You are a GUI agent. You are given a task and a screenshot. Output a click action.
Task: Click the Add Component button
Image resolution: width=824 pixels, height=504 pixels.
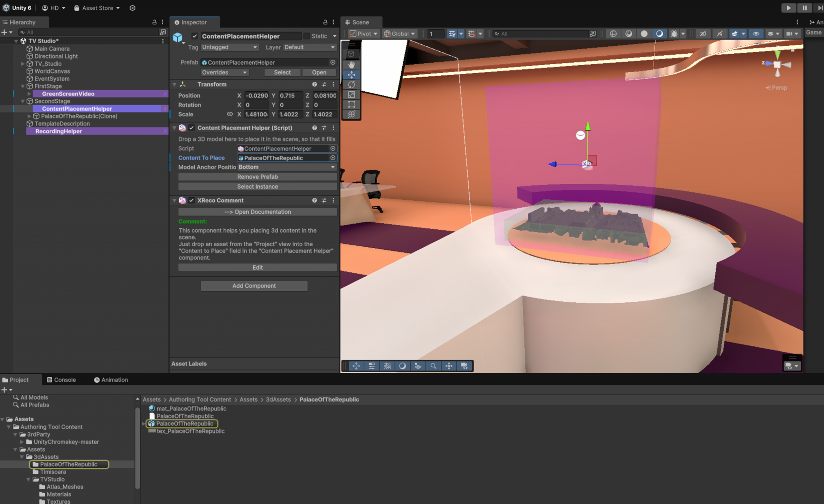(x=254, y=286)
